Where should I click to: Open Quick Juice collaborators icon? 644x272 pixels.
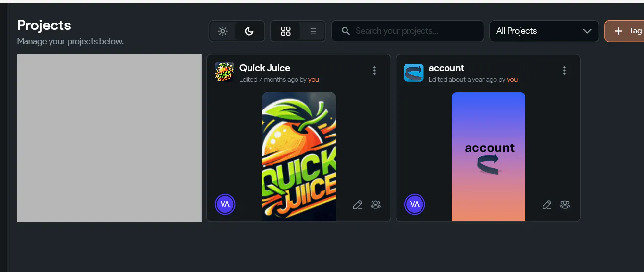coord(376,205)
